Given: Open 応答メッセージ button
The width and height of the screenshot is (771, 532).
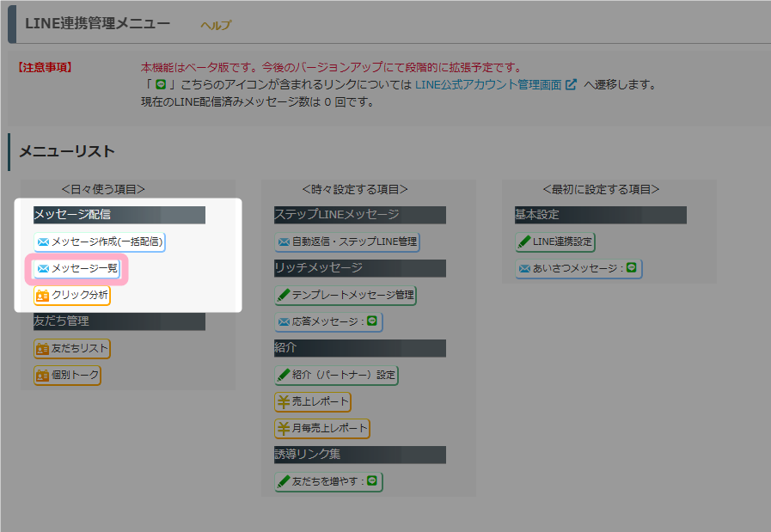Looking at the screenshot, I should [328, 321].
